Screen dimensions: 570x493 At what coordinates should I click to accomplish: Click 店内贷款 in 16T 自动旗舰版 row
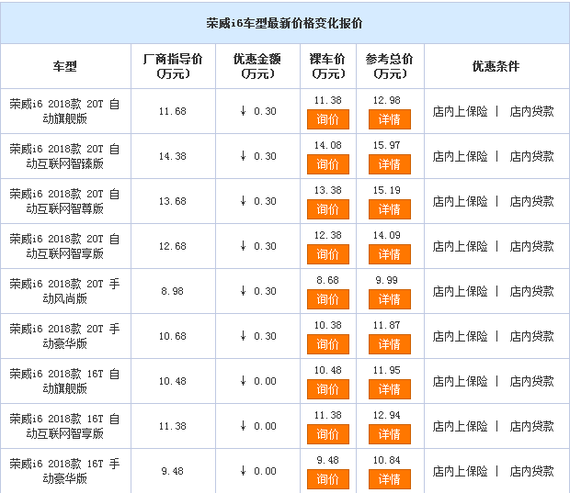click(532, 381)
